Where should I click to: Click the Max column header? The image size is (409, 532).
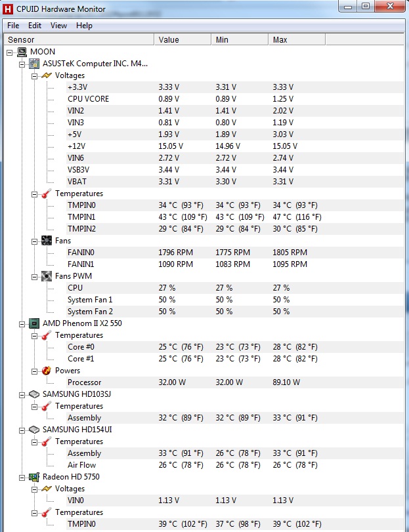pos(297,40)
